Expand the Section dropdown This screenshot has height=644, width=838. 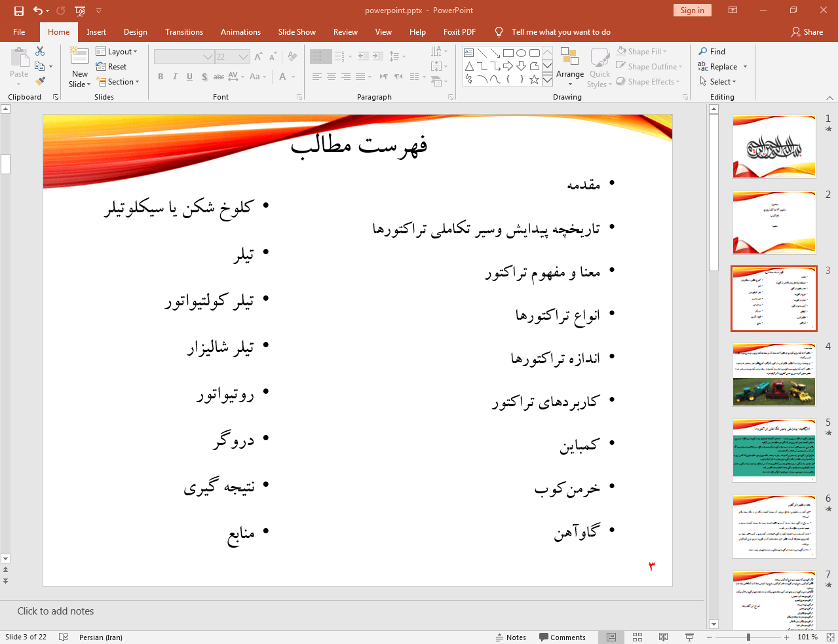[x=118, y=82]
